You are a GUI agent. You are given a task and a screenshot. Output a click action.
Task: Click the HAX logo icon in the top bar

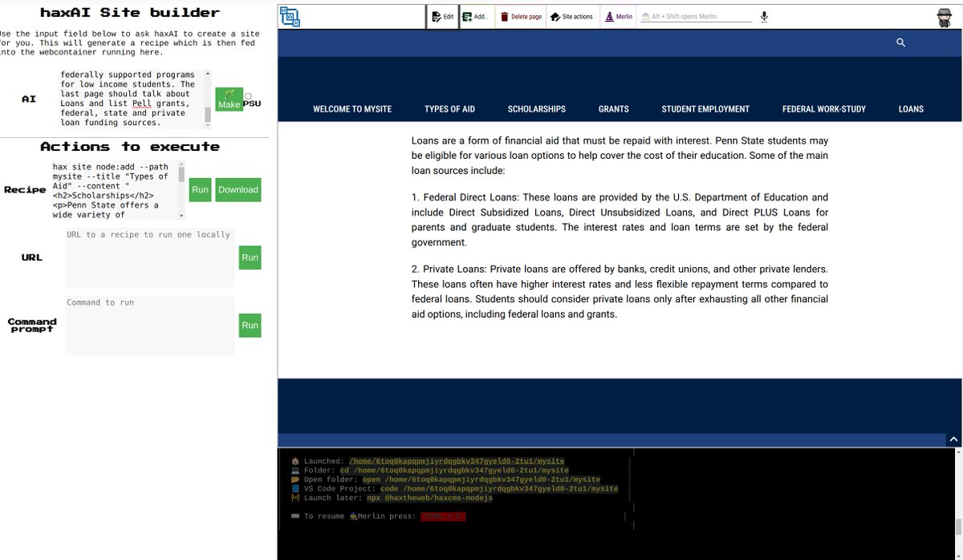(x=291, y=17)
